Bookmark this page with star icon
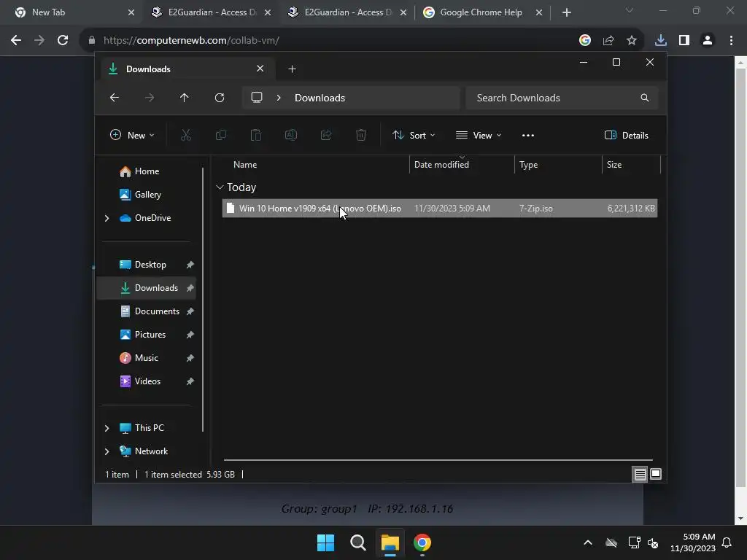The image size is (747, 560). tap(632, 41)
